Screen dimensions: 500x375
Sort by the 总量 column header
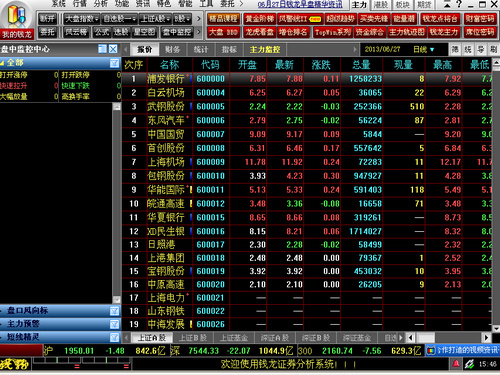[x=361, y=65]
